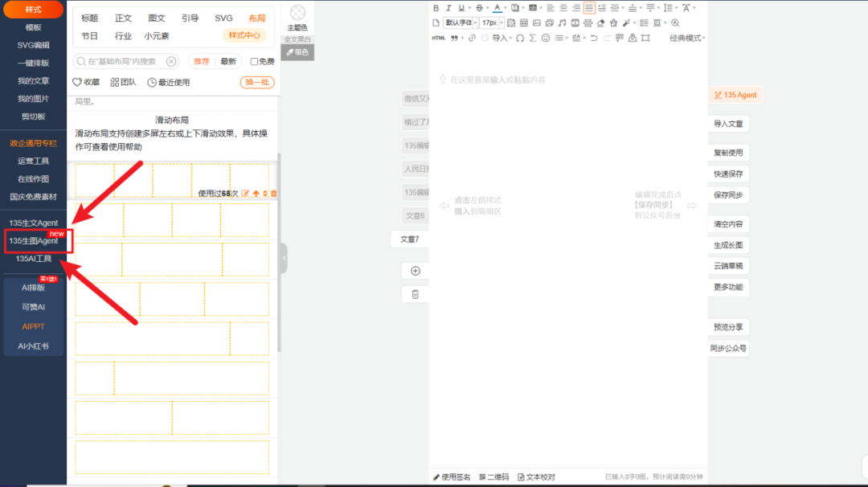Click 保存同步 save and sync
868x487 pixels.
728,194
